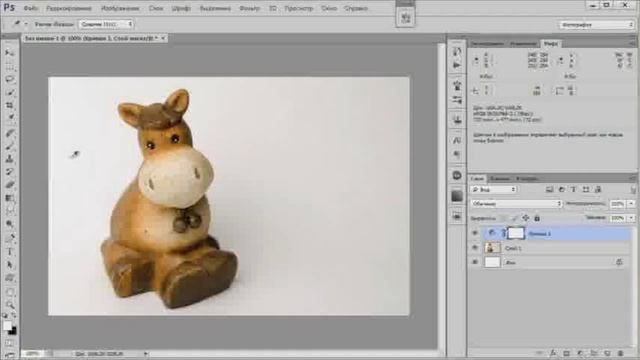Select the Crop tool
Image resolution: width=640 pixels, height=360 pixels.
point(10,105)
